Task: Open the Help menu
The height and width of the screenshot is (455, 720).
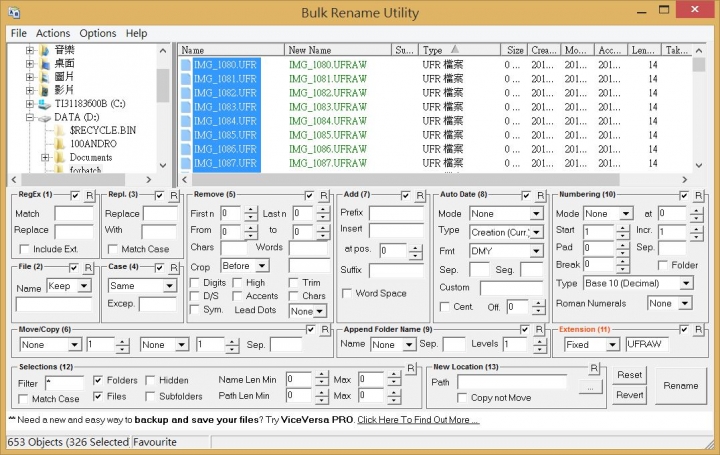Action: (x=136, y=34)
